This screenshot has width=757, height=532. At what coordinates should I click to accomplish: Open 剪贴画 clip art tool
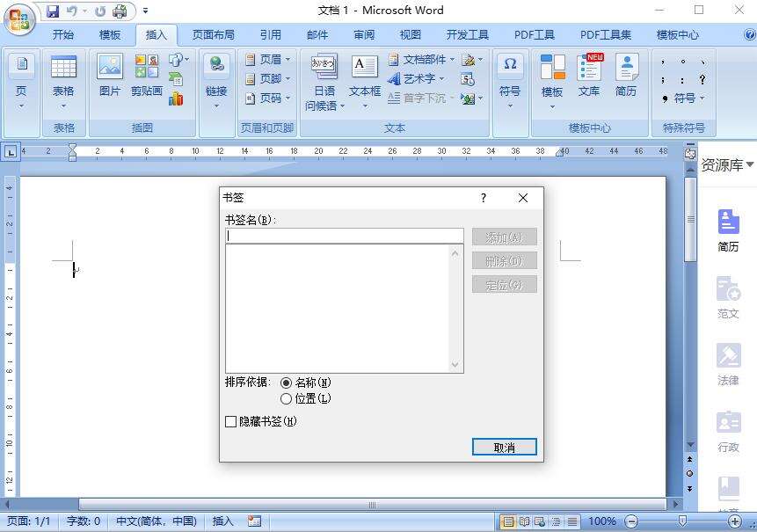(147, 76)
